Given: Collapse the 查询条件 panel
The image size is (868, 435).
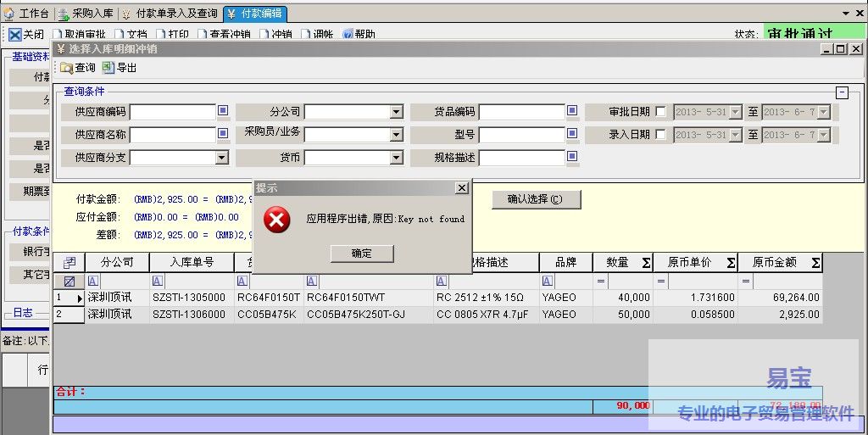Looking at the screenshot, I should click(x=842, y=93).
